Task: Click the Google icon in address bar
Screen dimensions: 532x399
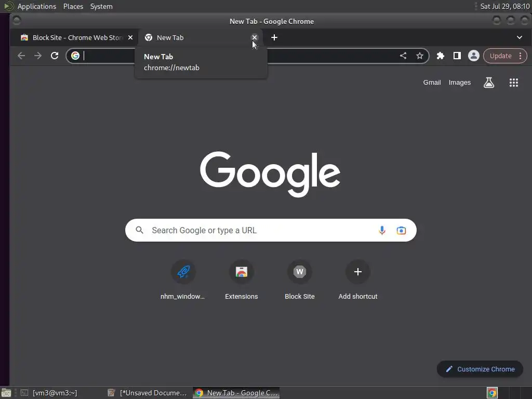Action: (x=75, y=56)
